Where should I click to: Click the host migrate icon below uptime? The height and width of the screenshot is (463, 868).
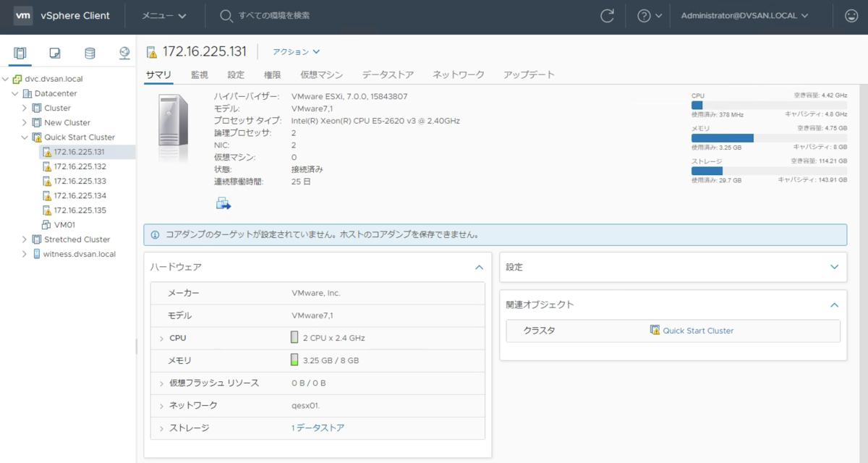[224, 203]
